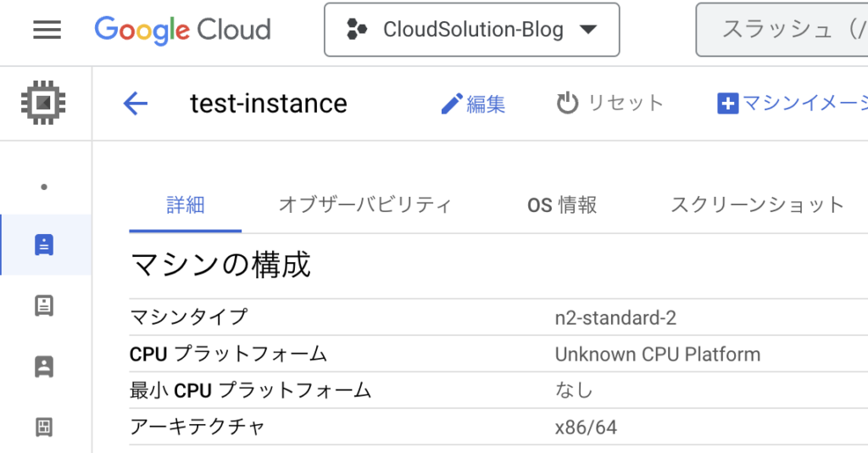868x453 pixels.
Task: Click the pencil 編集 icon
Action: (x=452, y=103)
